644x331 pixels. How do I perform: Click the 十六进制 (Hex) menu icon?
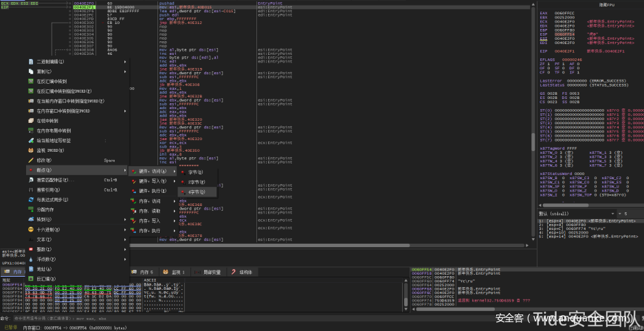(31, 229)
